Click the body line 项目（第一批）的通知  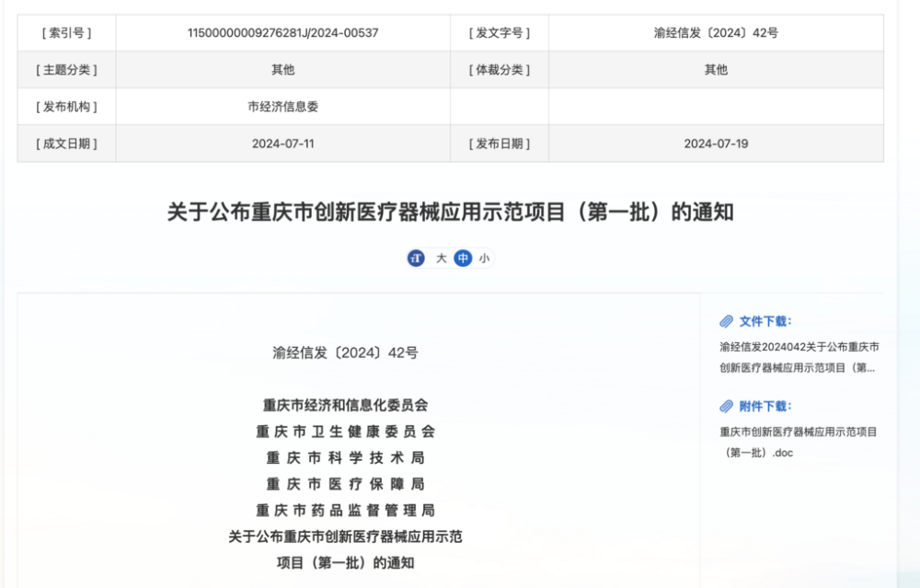345,563
